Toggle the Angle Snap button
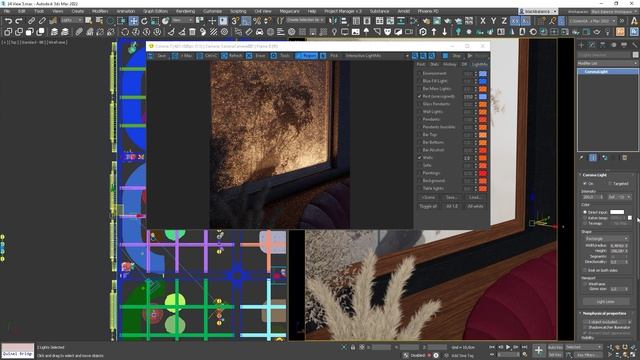The image size is (640, 360). [246, 20]
